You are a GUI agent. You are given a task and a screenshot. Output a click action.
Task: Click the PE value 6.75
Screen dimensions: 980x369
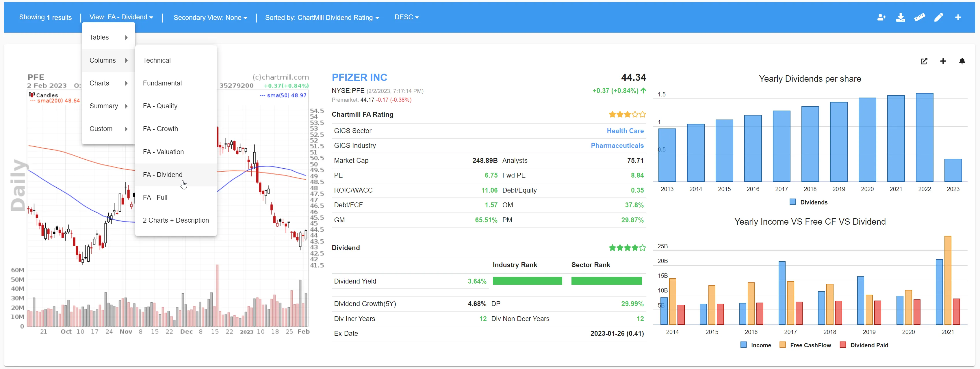(x=491, y=175)
